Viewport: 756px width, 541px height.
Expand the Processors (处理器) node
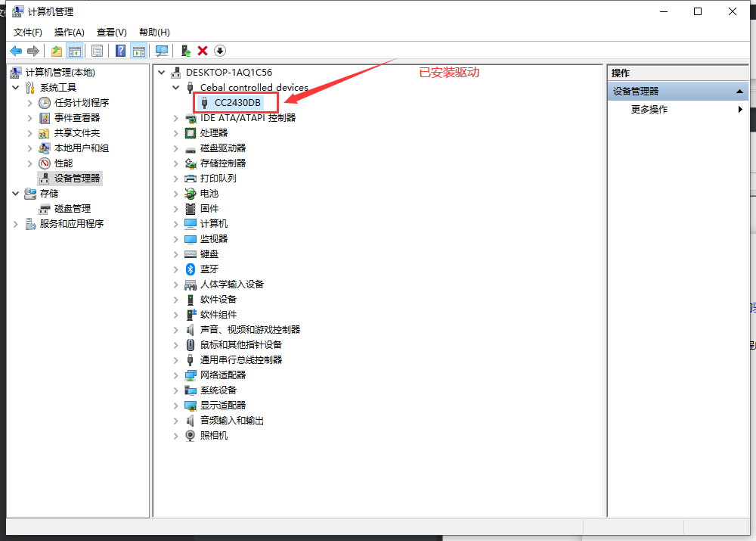176,132
